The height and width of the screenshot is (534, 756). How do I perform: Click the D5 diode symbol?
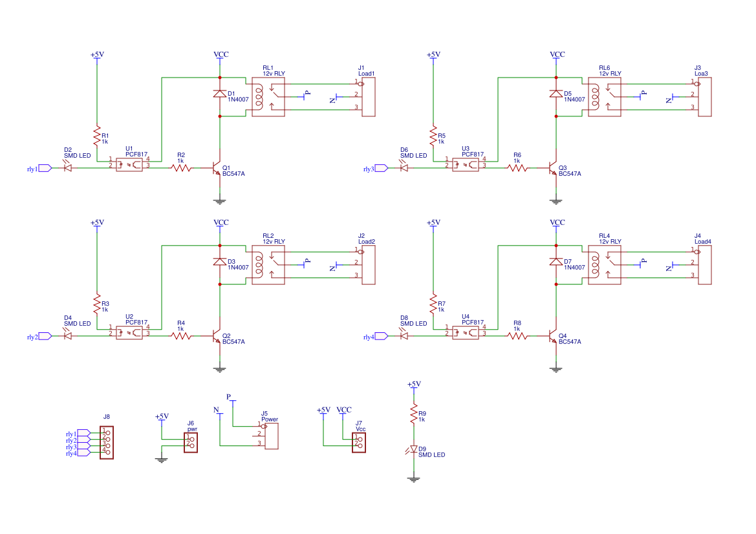tap(556, 94)
